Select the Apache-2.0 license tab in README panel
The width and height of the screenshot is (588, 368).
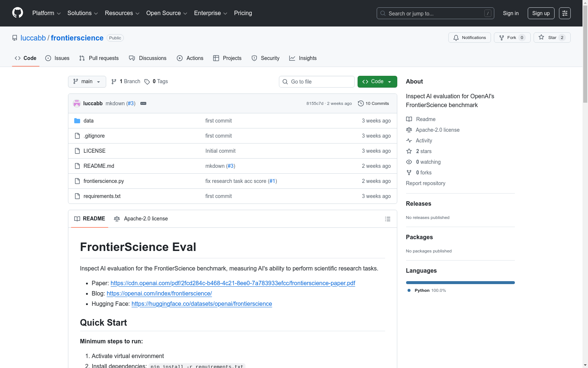(x=141, y=219)
